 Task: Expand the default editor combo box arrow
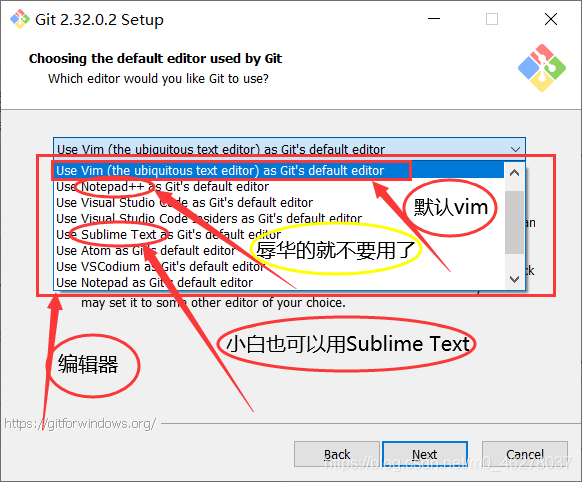point(515,149)
